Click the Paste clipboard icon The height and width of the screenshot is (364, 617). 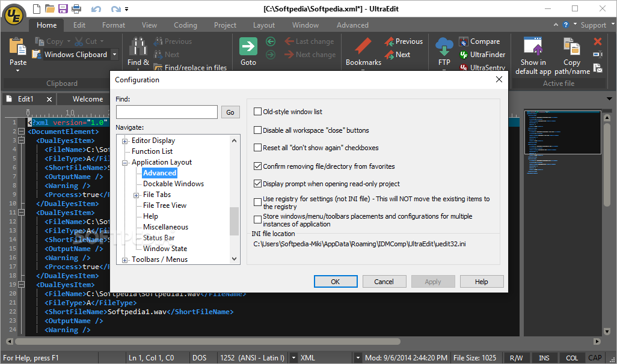(17, 46)
